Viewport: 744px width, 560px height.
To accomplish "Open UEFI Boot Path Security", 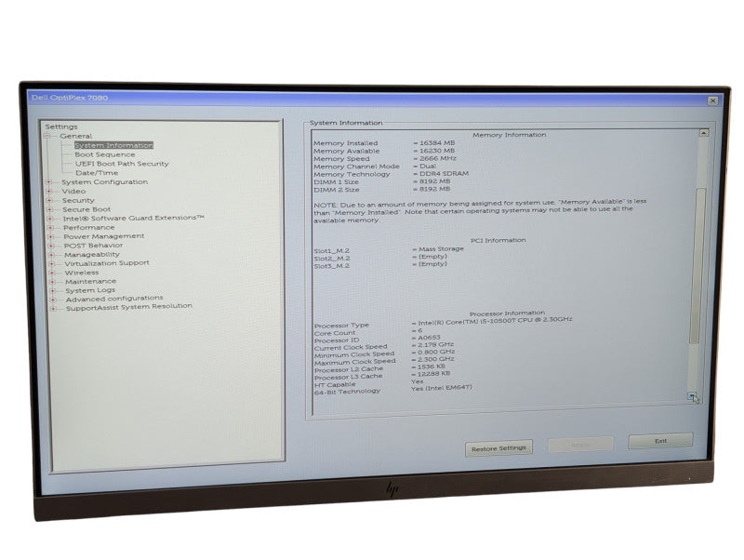I will click(x=122, y=164).
